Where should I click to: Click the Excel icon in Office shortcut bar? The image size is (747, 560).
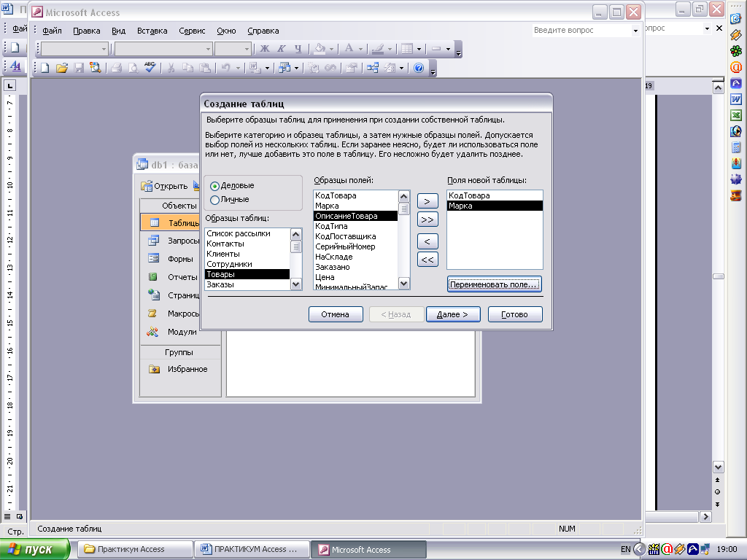tap(736, 115)
